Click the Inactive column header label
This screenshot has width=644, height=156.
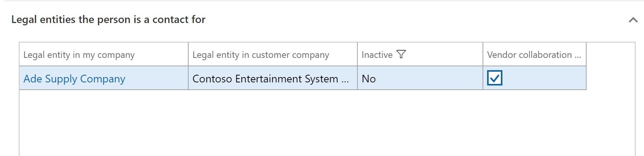[377, 55]
